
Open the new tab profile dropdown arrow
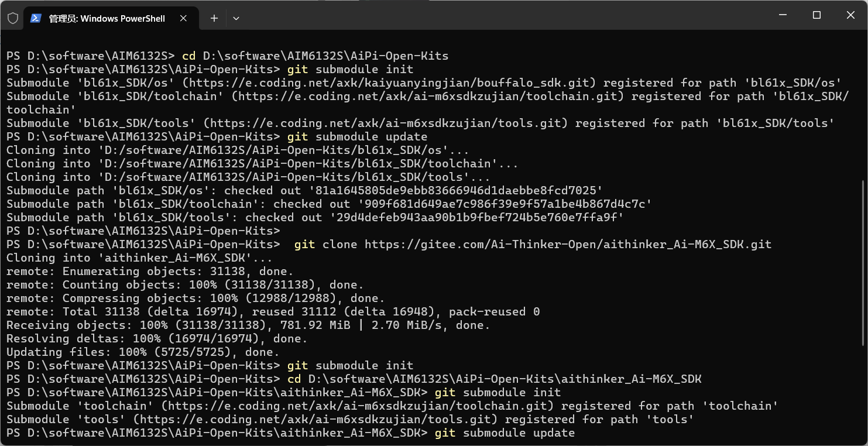[236, 18]
